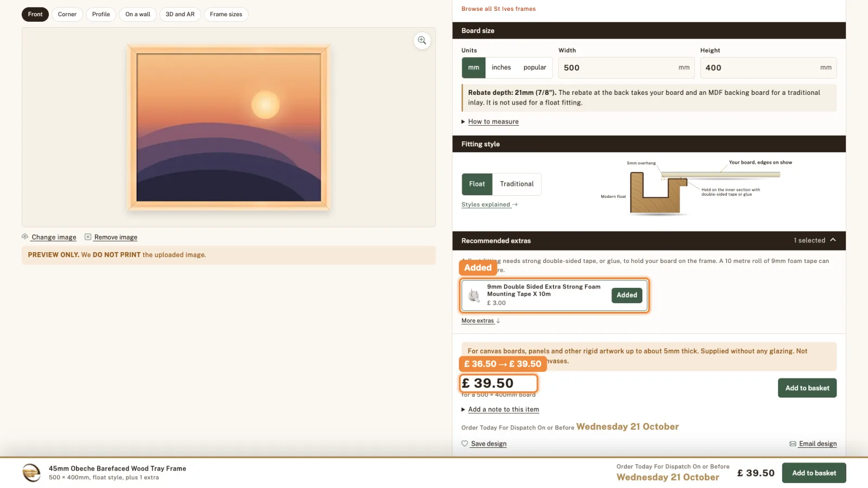Click the change image upload icon
This screenshot has height=488, width=868.
25,236
